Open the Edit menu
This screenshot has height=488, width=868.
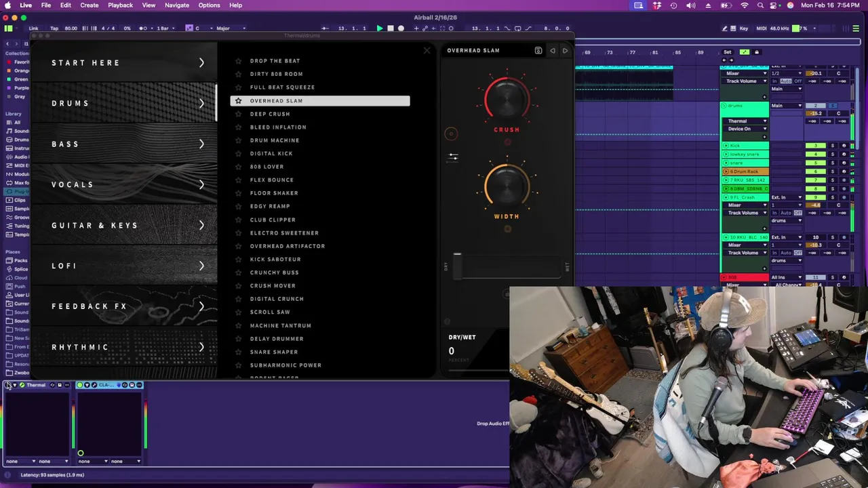66,5
